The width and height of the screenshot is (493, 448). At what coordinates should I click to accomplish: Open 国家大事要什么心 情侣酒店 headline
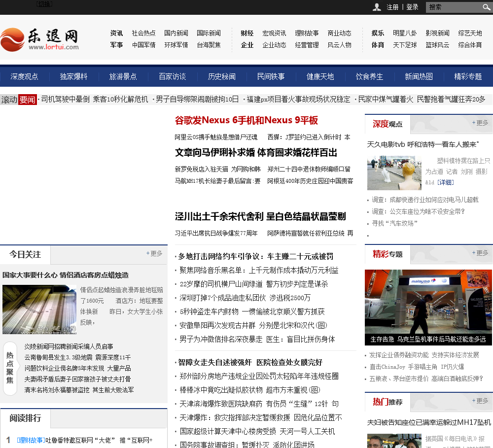pos(66,275)
